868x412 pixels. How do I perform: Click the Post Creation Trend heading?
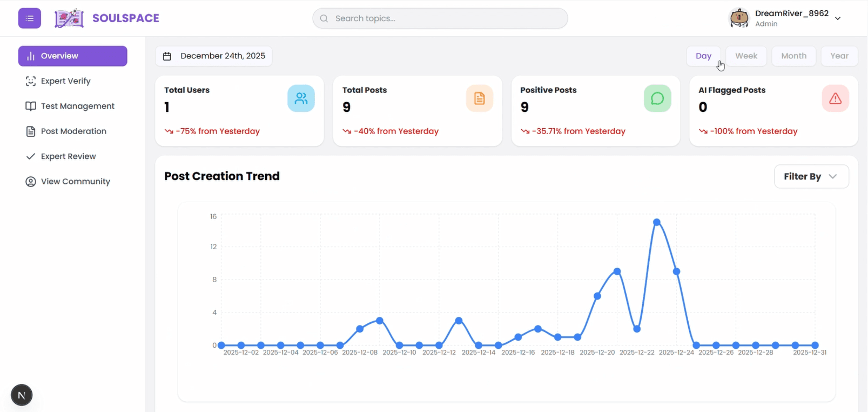pos(222,176)
